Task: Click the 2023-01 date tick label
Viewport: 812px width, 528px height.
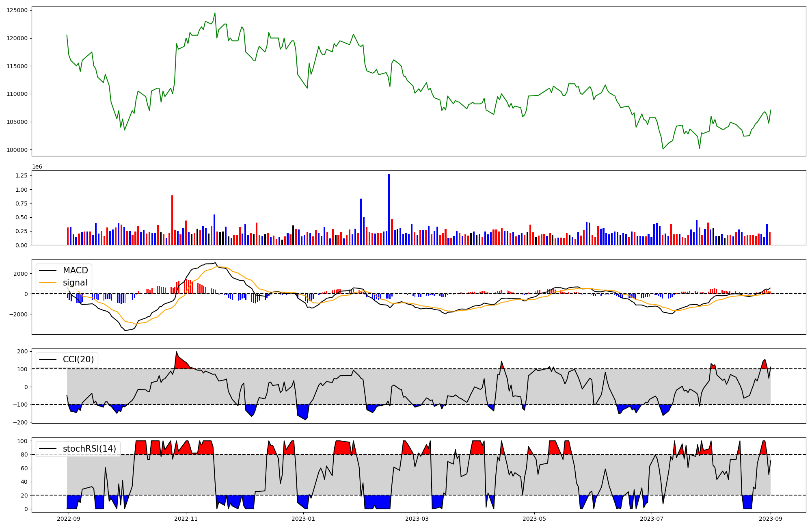Action: [303, 519]
